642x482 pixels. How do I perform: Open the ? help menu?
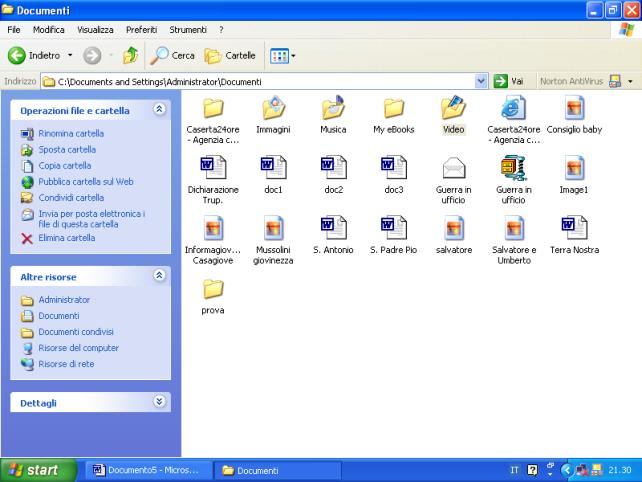(x=221, y=30)
